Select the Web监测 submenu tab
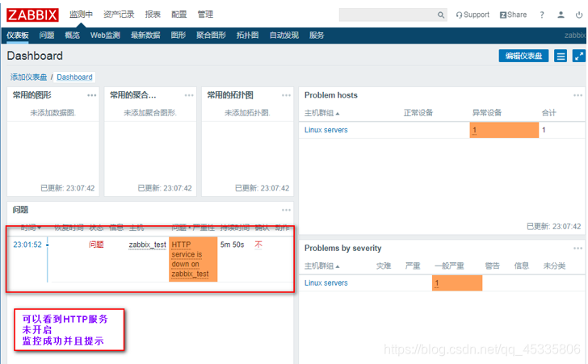 click(x=105, y=36)
